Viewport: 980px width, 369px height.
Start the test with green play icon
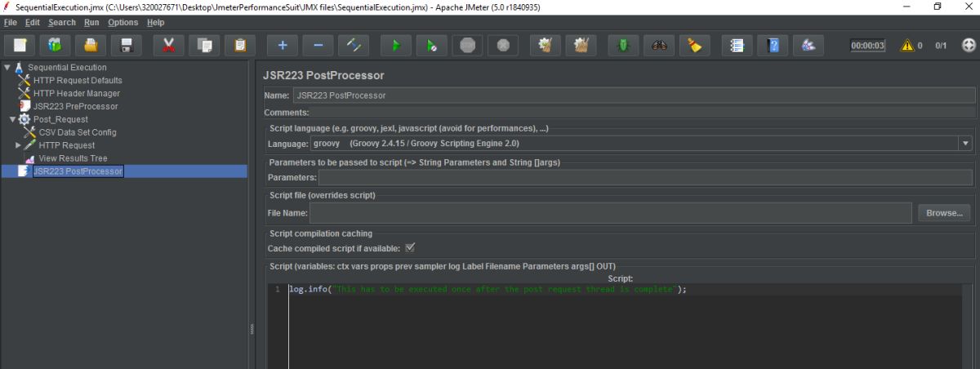pos(396,46)
